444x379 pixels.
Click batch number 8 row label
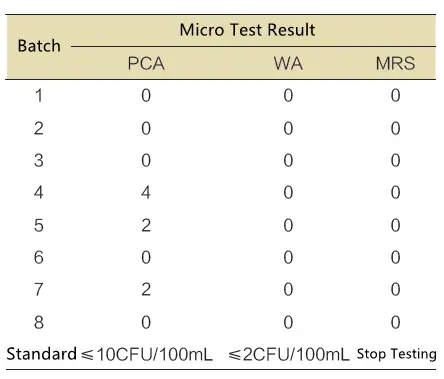pos(39,322)
